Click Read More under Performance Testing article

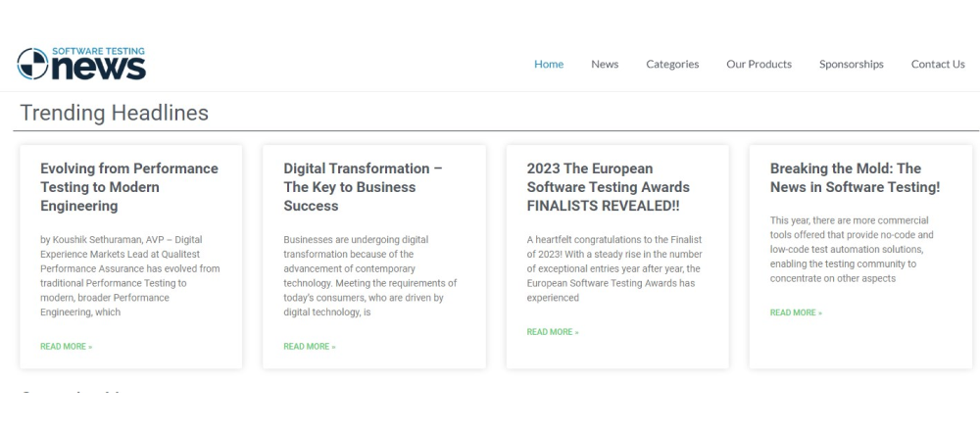pos(66,347)
